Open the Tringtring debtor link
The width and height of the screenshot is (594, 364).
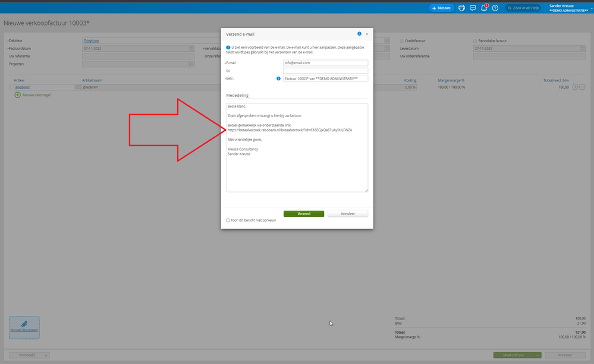[x=92, y=41]
